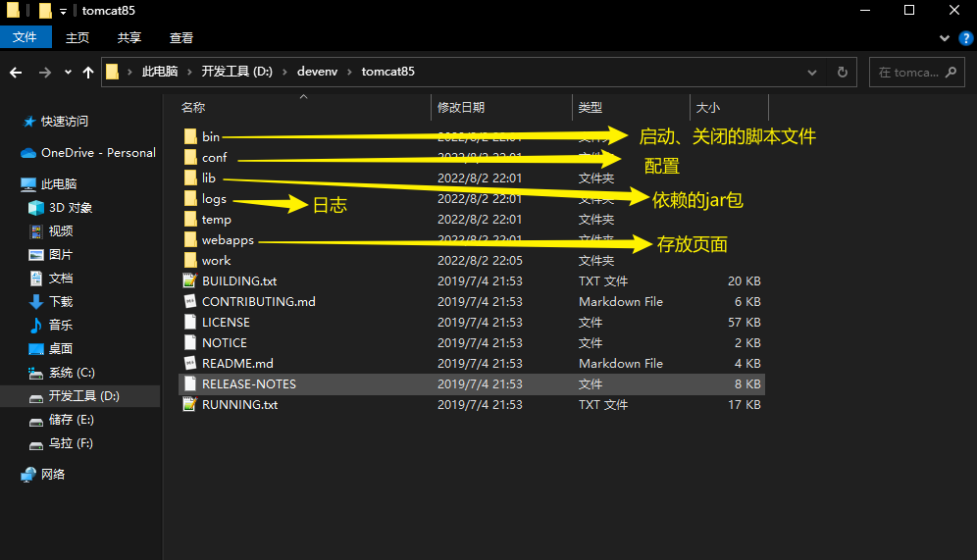Sort files by 名称 column
The width and height of the screenshot is (977, 560).
[193, 108]
